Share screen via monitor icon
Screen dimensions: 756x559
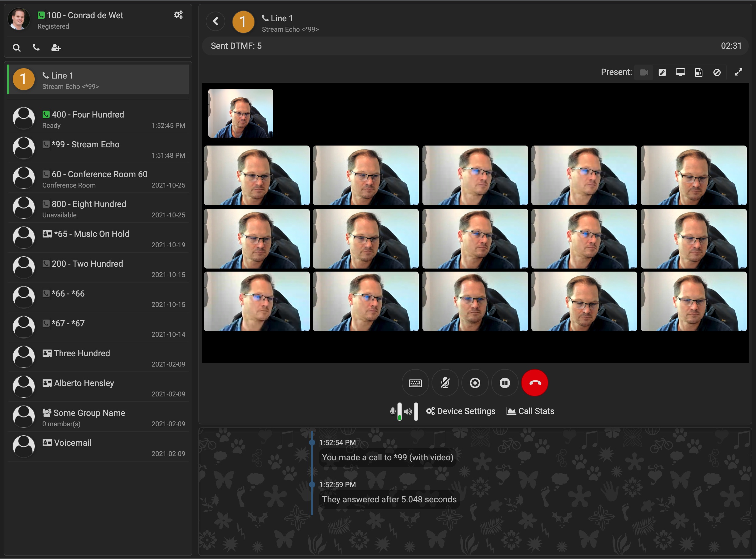[680, 72]
